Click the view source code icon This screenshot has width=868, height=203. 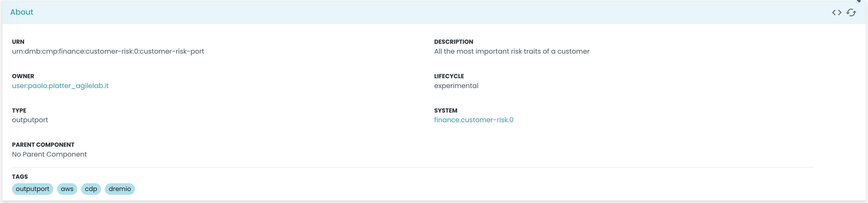coord(836,13)
